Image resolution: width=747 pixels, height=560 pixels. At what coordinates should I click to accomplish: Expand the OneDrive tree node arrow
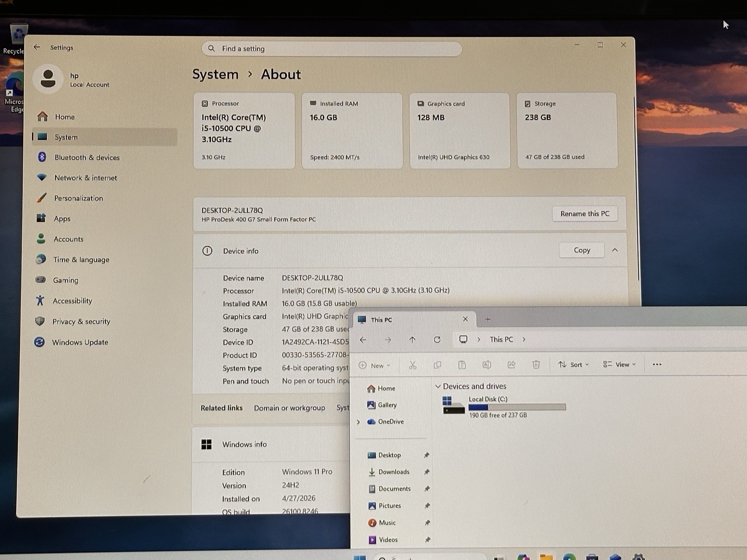pos(358,422)
